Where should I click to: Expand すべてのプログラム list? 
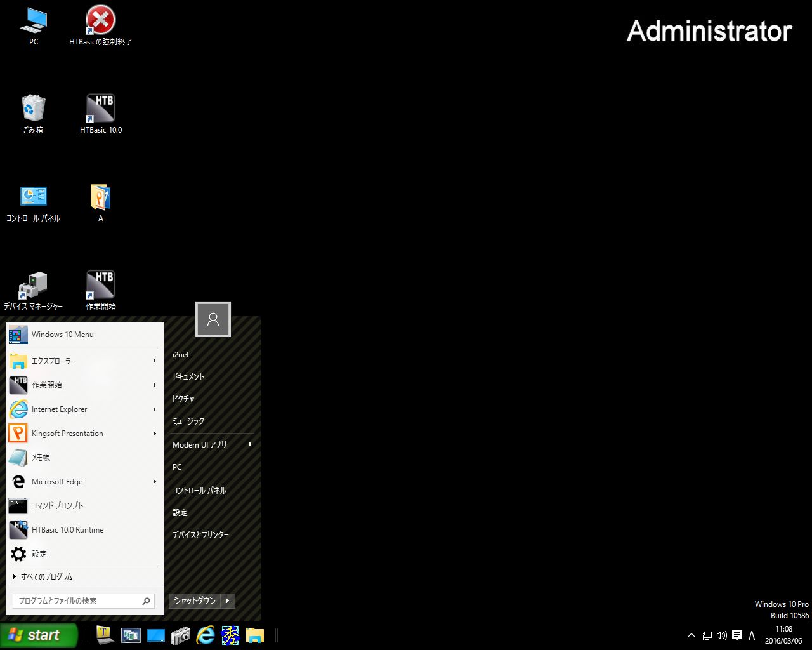[84, 577]
